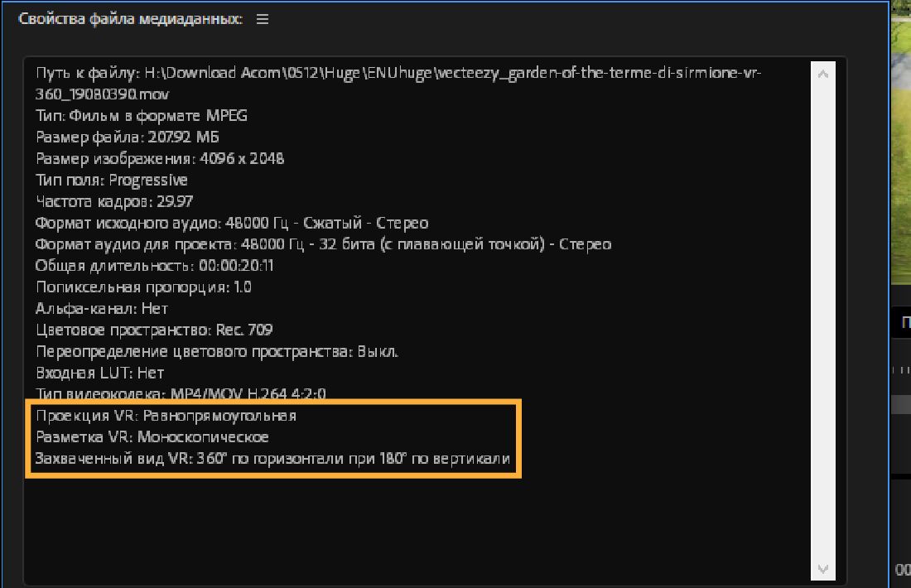Click the 'Входная LUT: Нет' line

pyautogui.click(x=100, y=373)
